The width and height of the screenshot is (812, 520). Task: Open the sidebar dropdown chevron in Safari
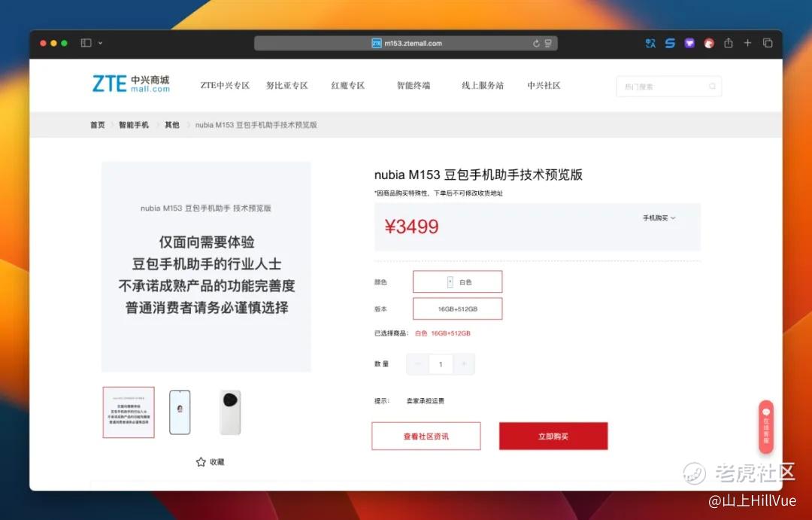pyautogui.click(x=100, y=43)
